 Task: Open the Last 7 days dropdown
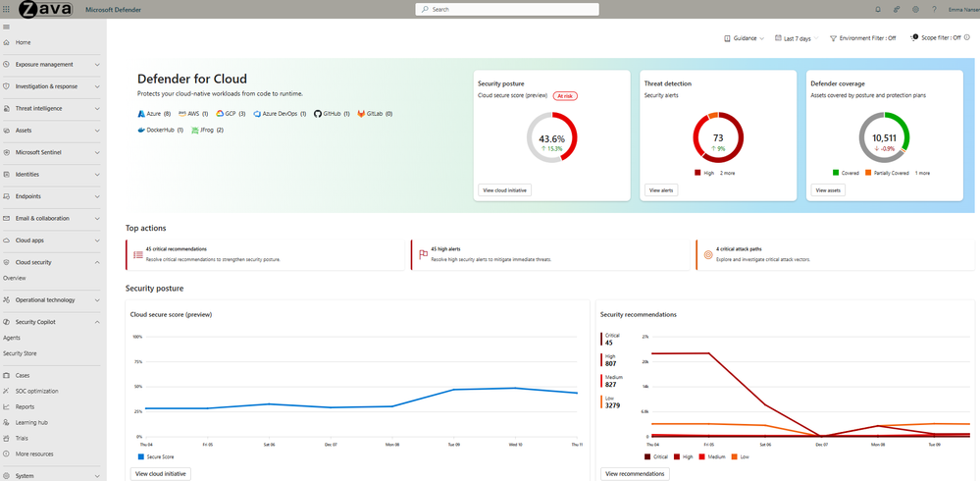797,38
